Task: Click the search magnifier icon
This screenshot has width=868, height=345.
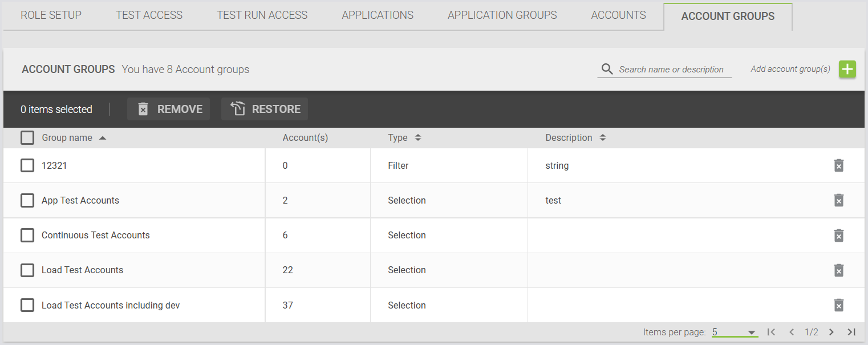Action: tap(607, 69)
